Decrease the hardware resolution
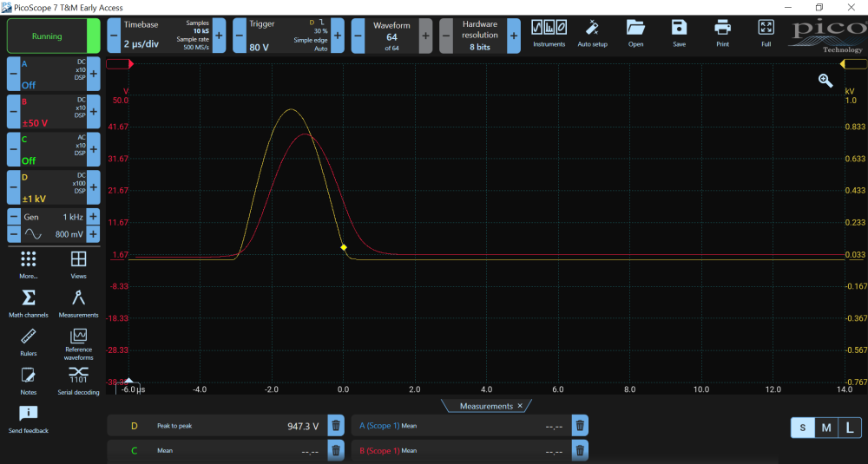This screenshot has width=868, height=464. (446, 36)
